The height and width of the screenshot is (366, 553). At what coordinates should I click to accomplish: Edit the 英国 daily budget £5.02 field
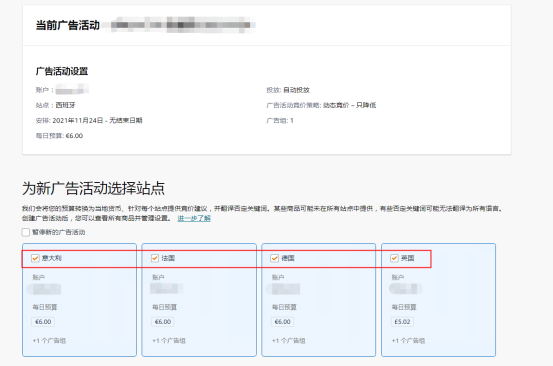(402, 322)
